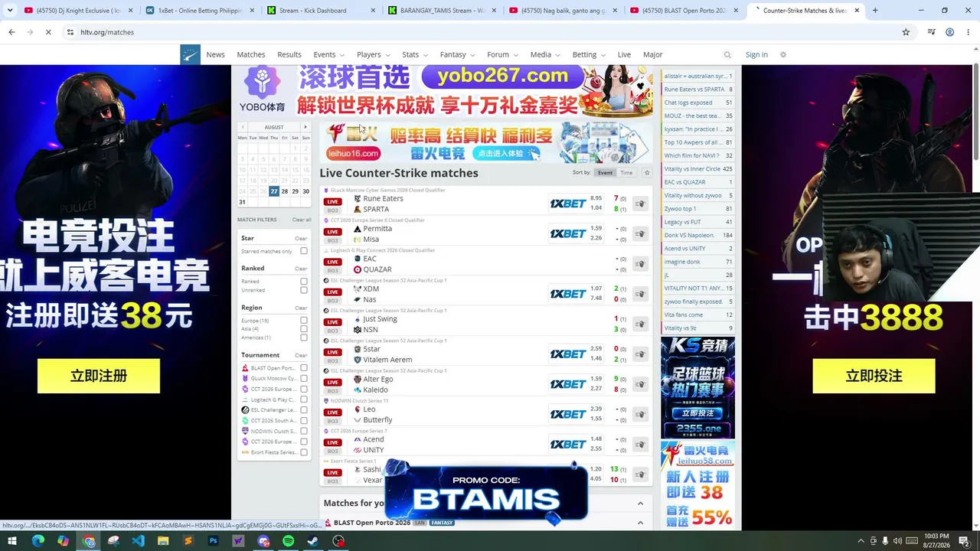Viewport: 980px width, 551px height.
Task: Expand the Betting dropdown menu
Action: click(x=589, y=54)
